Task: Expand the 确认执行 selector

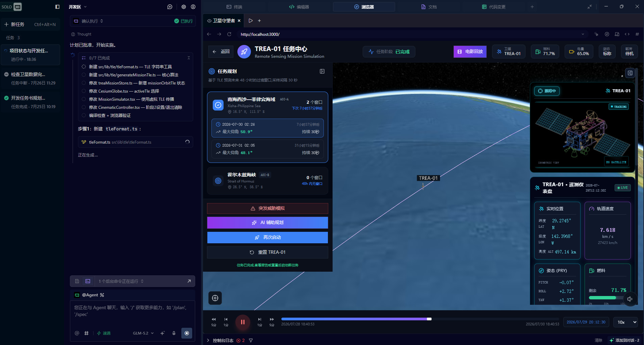Action: pyautogui.click(x=92, y=21)
